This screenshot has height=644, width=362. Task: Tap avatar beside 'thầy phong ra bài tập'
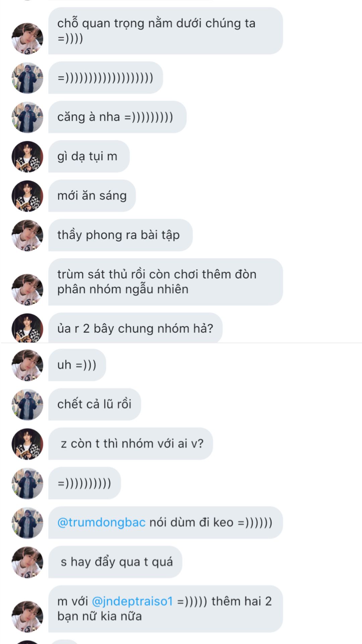[27, 235]
